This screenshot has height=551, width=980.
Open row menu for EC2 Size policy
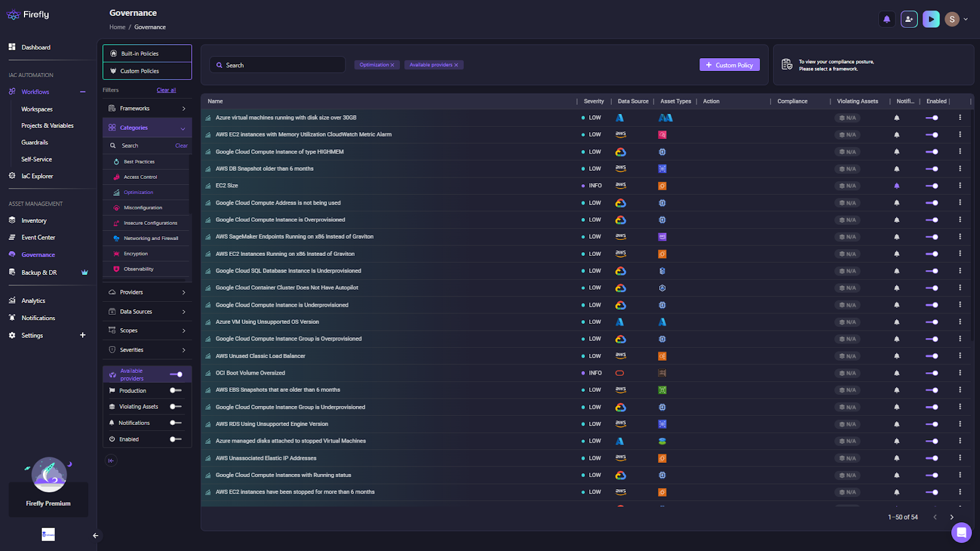pos(960,186)
